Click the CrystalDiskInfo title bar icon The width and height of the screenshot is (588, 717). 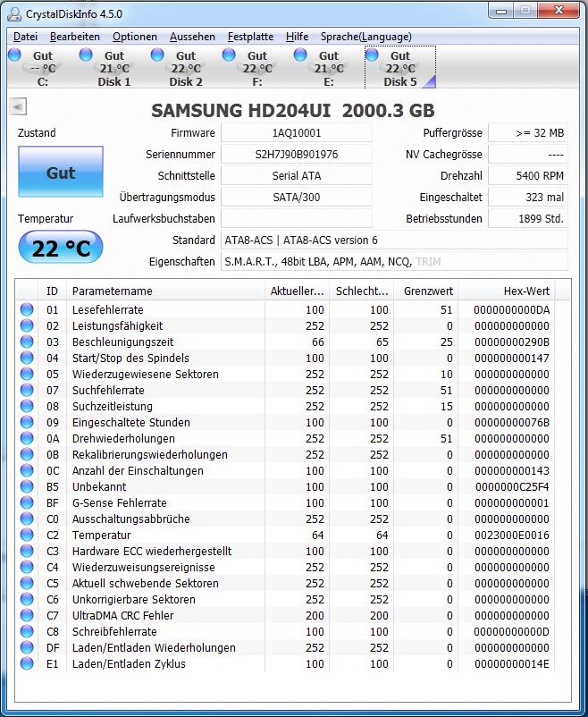point(14,14)
